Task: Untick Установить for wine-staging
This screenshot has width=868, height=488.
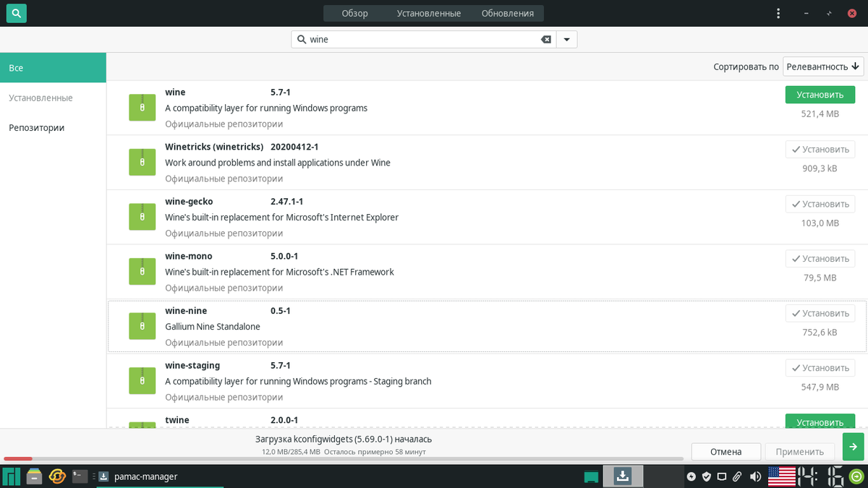Action: pos(820,368)
